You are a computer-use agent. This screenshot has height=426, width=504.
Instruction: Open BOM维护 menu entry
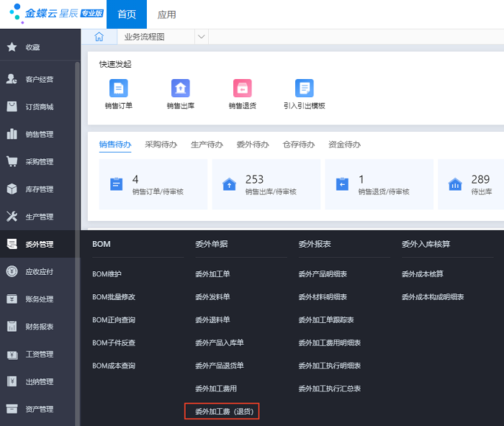(x=107, y=274)
